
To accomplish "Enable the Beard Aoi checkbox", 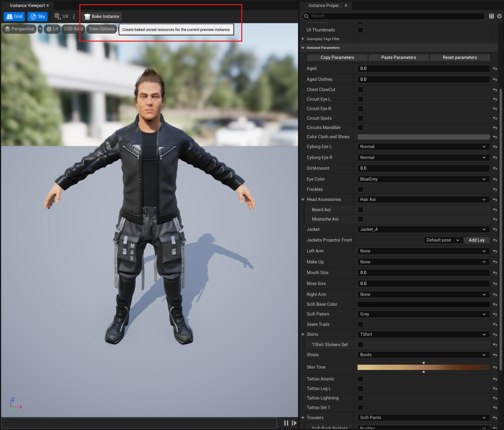I will (360, 210).
